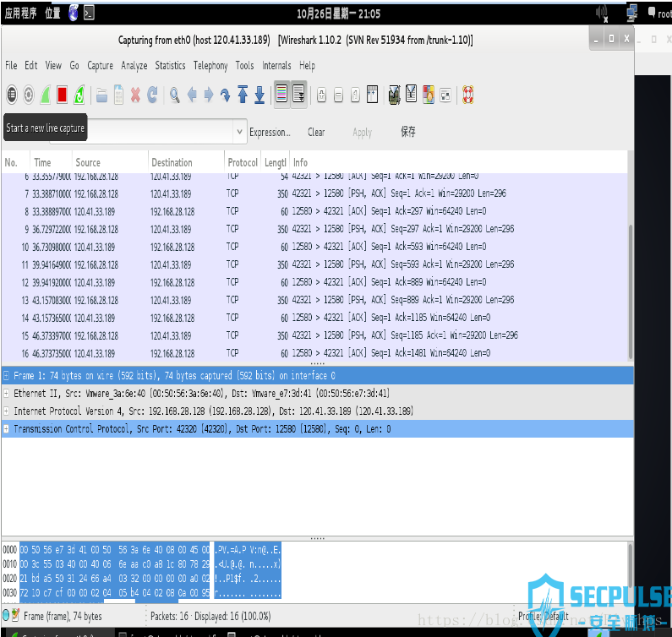Image resolution: width=672 pixels, height=637 pixels.
Task: Expand Internet Protocol Version 4 tree
Action: tap(6, 411)
